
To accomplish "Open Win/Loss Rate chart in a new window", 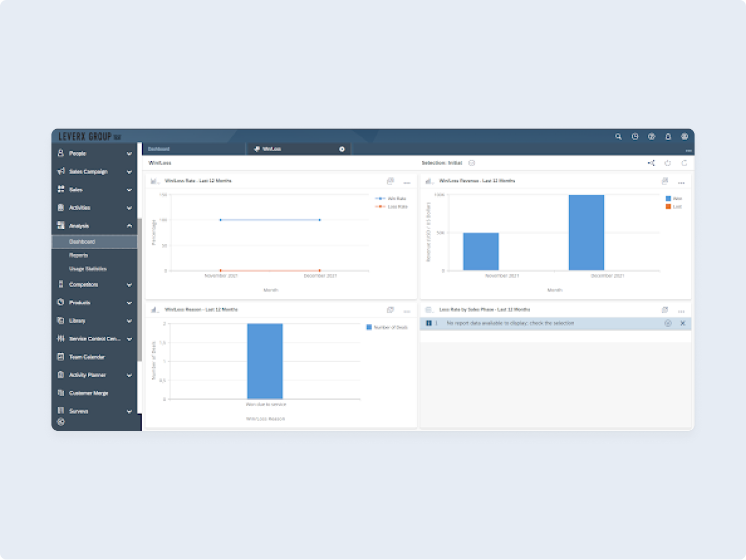I will click(x=391, y=181).
